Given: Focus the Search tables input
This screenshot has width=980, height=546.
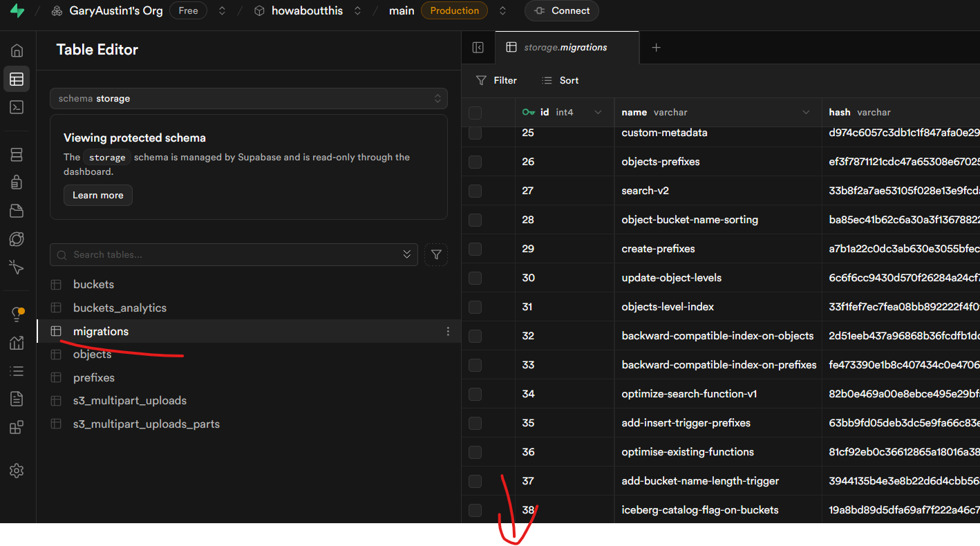Looking at the screenshot, I should pos(234,255).
